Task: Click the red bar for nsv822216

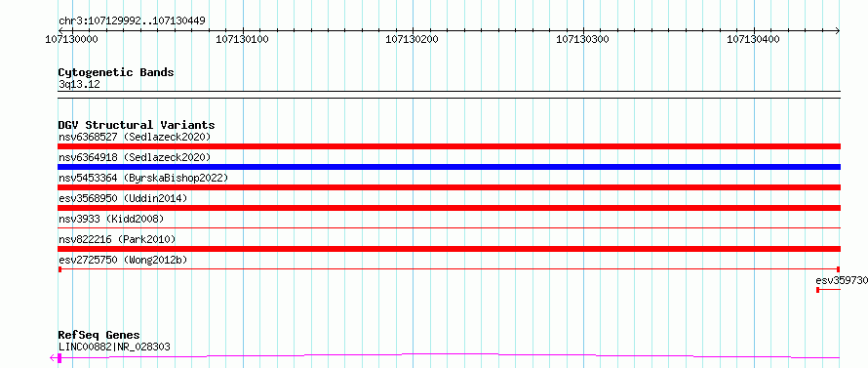Action: click(449, 249)
